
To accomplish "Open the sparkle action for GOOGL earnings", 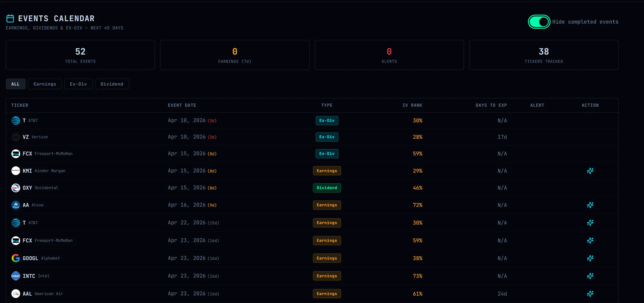I will [590, 258].
